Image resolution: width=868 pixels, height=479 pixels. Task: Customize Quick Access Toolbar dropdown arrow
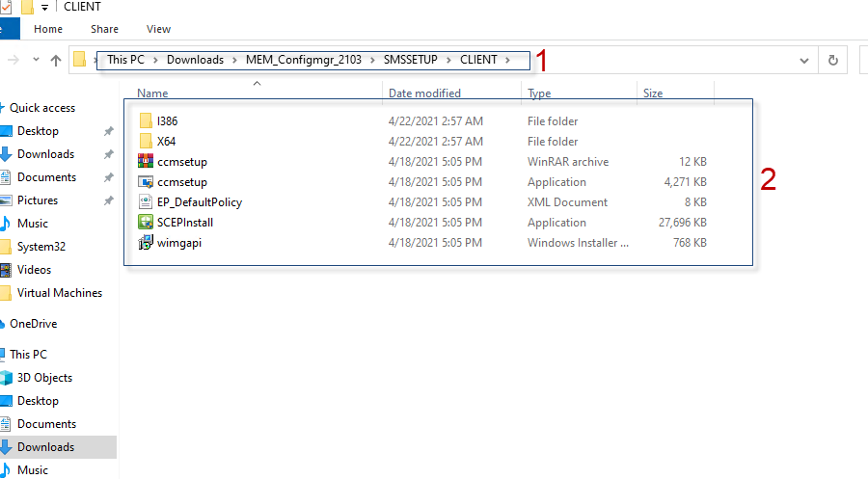44,7
